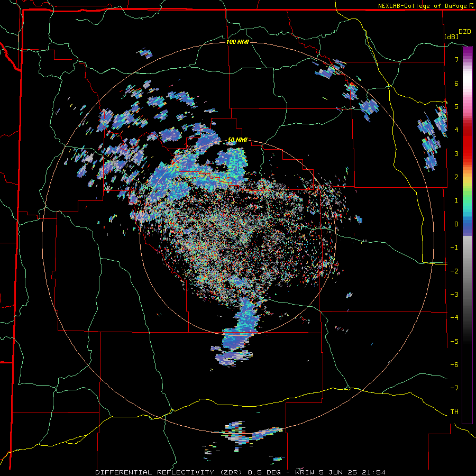Click the 4 value on the color scale
The image size is (476, 476).
pyautogui.click(x=456, y=130)
